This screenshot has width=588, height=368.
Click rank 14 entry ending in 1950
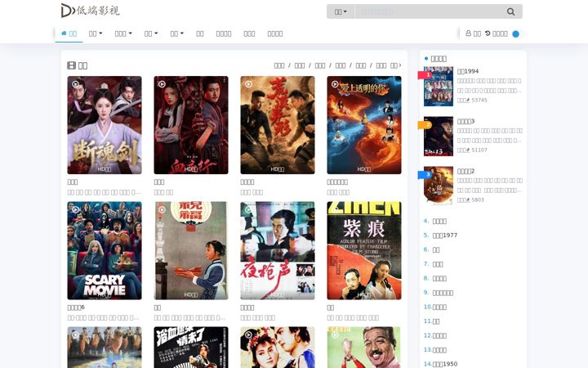[445, 364]
